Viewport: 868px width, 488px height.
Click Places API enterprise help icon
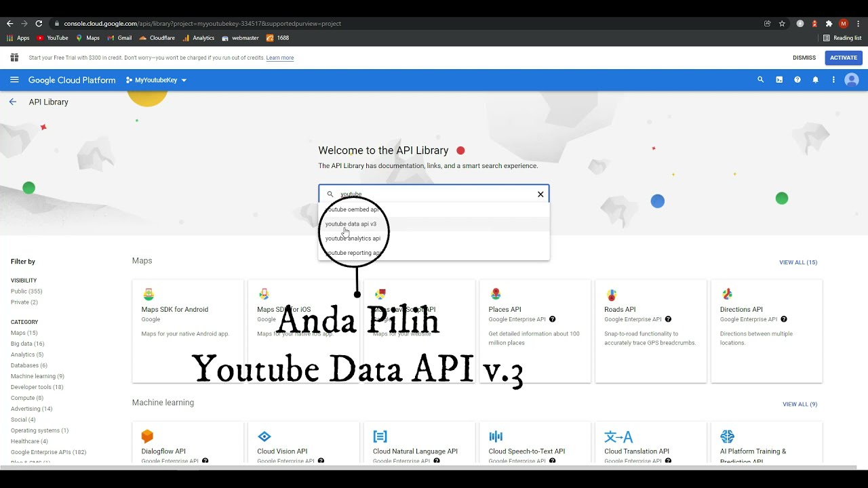click(x=552, y=319)
